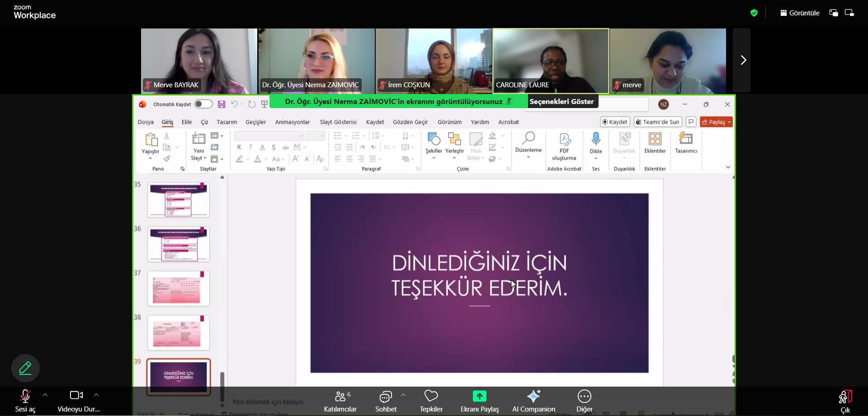Click the Tasarımcı icon in ribbon
Screen dimensions: 868x416
coord(686,139)
